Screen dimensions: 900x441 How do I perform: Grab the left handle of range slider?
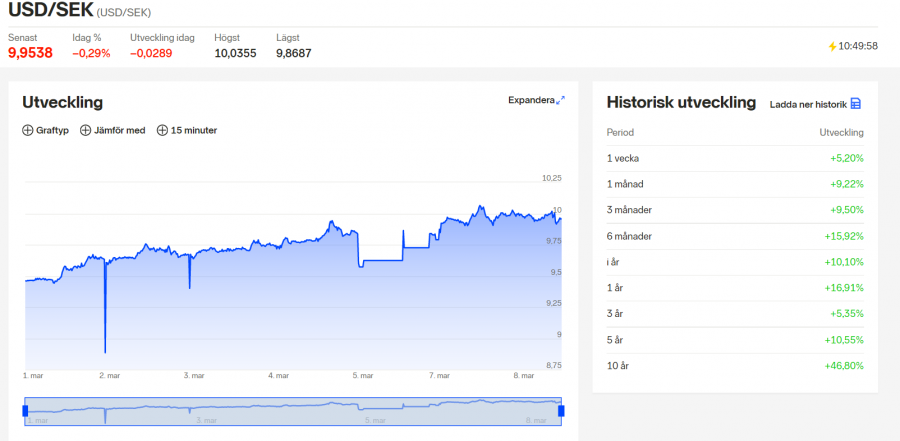(x=25, y=410)
